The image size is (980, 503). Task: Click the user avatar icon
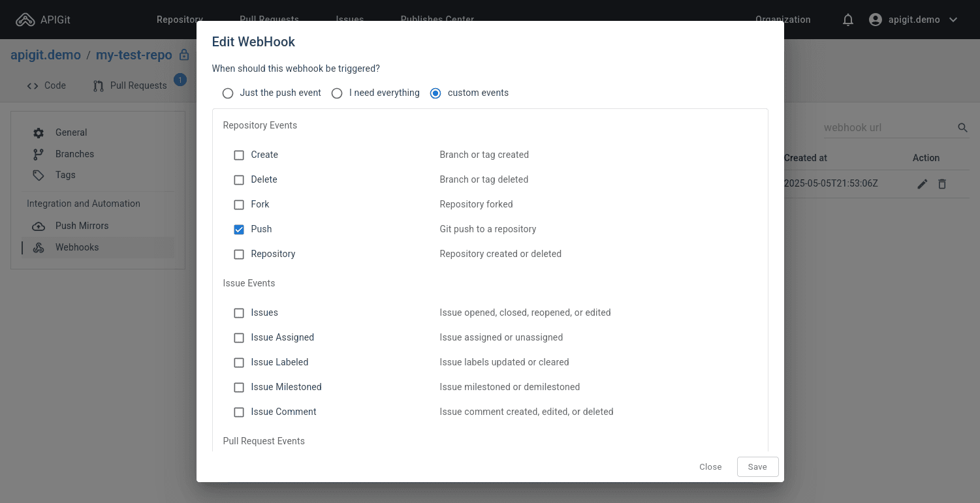pyautogui.click(x=876, y=20)
